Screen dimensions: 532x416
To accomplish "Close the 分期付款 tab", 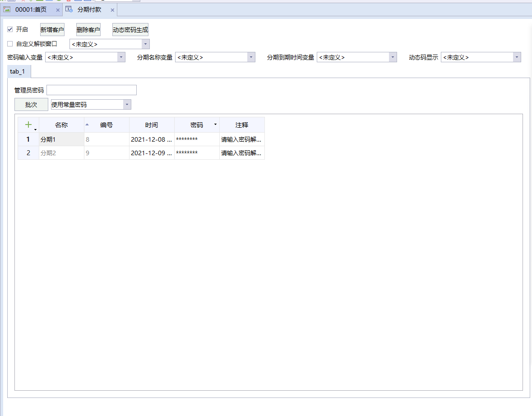I will [112, 10].
